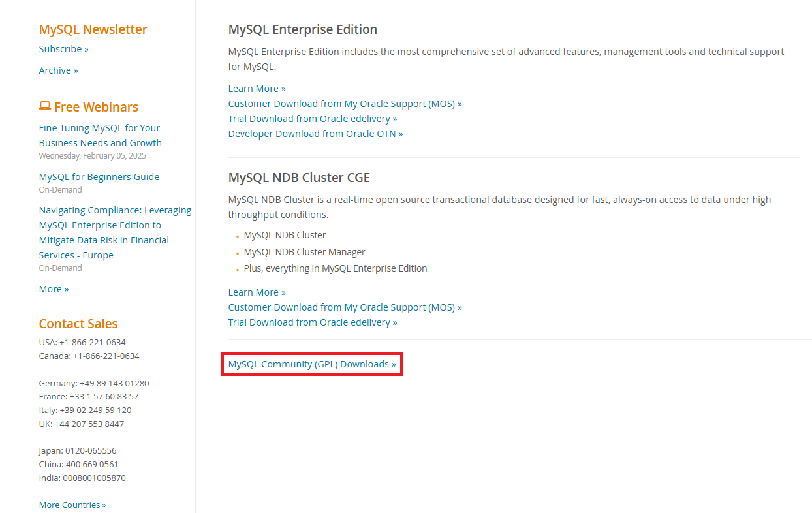Open Developer Download from Oracle OTN

[x=315, y=134]
